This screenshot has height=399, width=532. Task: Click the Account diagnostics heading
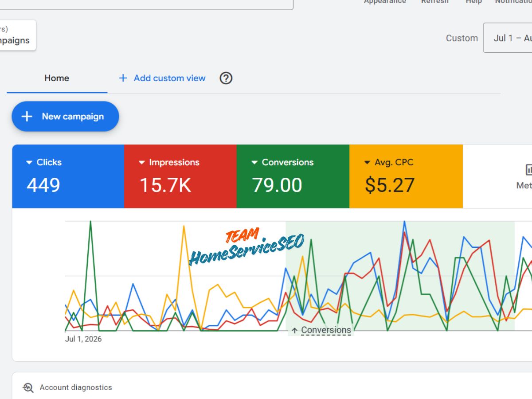(76, 387)
